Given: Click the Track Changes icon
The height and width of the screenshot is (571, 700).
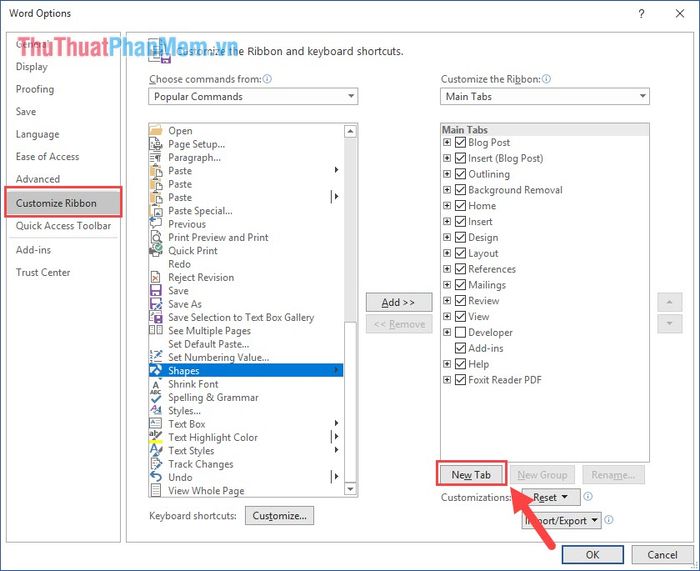Looking at the screenshot, I should tap(156, 464).
